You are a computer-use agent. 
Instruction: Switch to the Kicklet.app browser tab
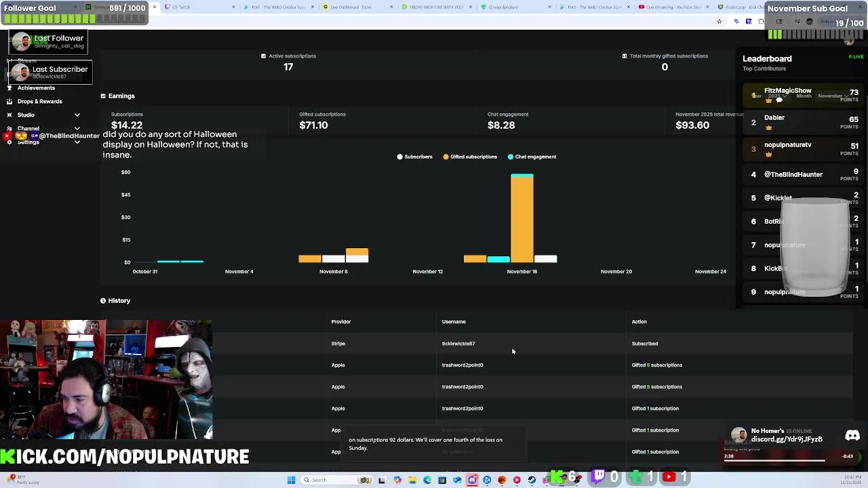click(x=739, y=7)
